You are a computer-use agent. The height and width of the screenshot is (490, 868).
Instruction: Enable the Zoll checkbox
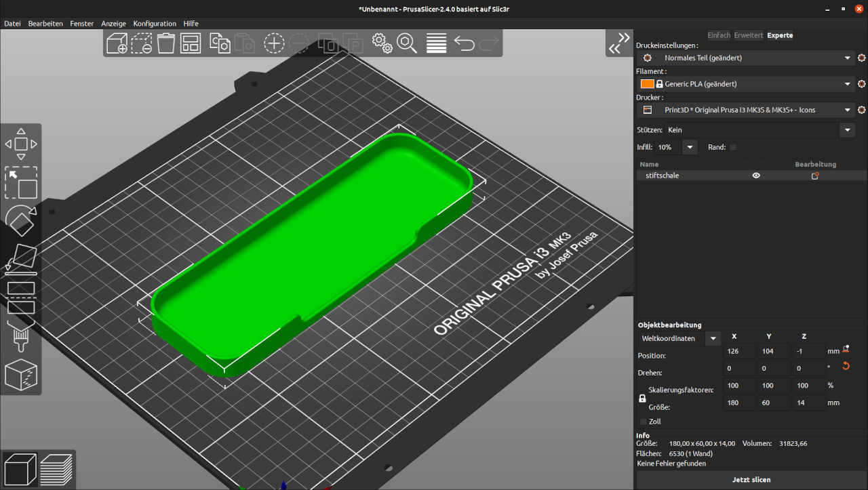coord(644,422)
